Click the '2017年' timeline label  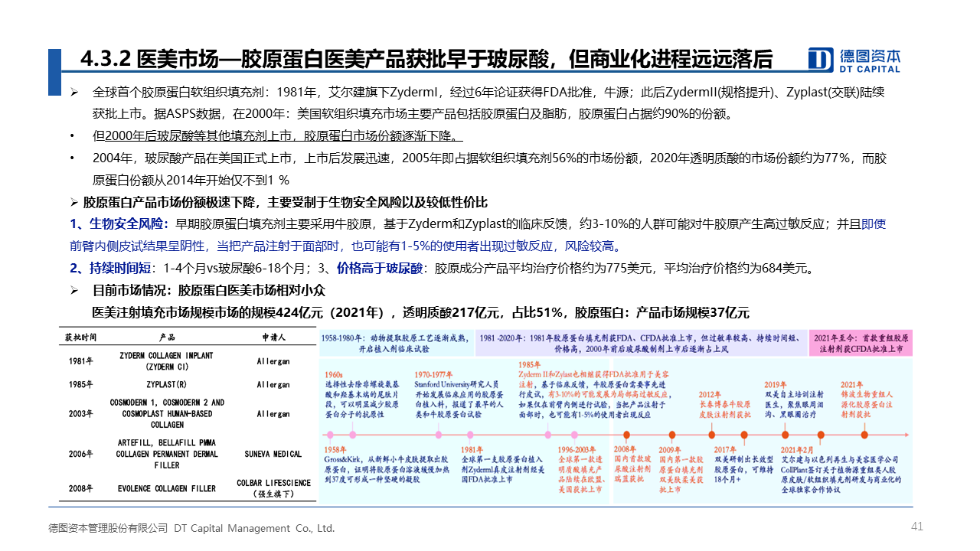pyautogui.click(x=725, y=450)
